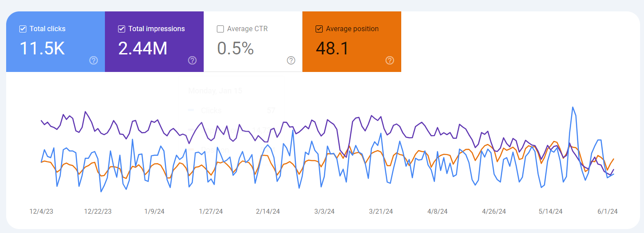Open help for Total clicks metric
This screenshot has width=644, height=233.
[x=94, y=61]
